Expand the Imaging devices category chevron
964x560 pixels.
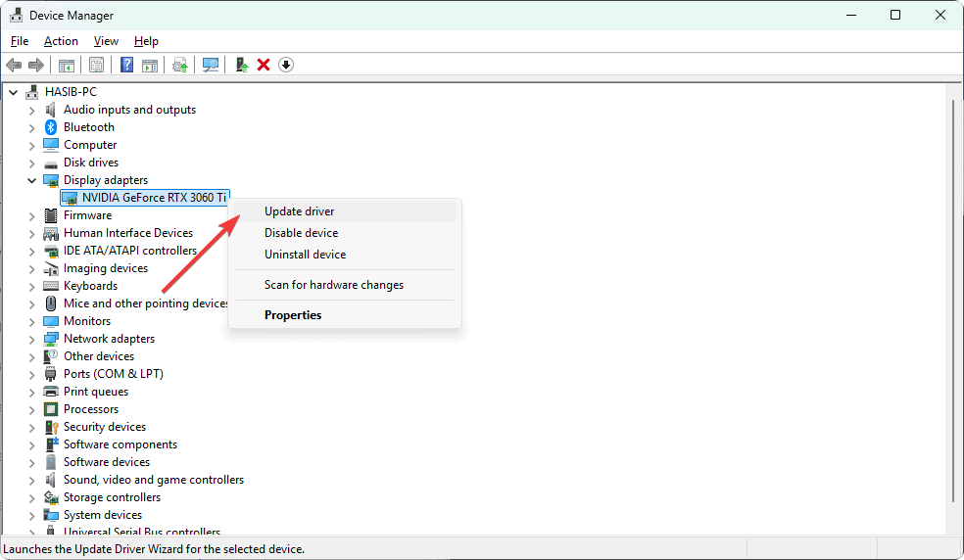click(32, 268)
